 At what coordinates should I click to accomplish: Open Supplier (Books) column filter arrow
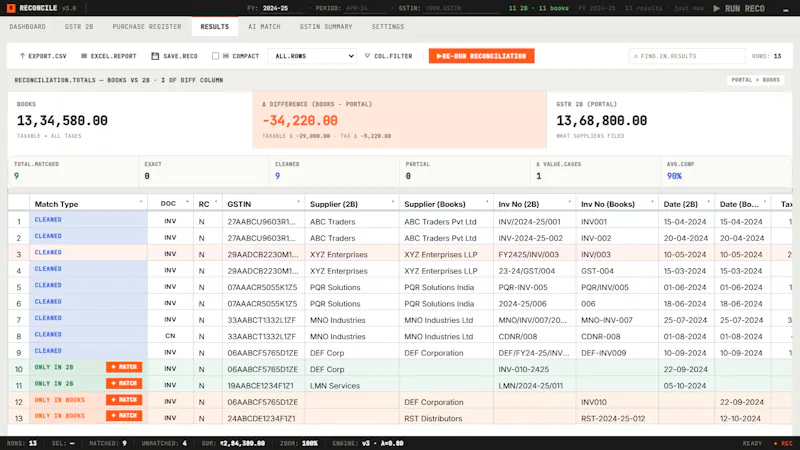point(487,203)
